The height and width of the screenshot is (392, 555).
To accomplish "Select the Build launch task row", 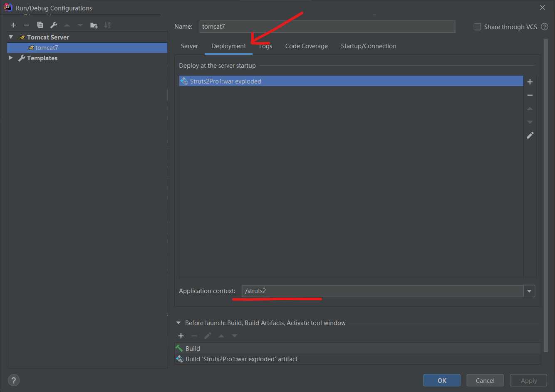I will pos(357,348).
